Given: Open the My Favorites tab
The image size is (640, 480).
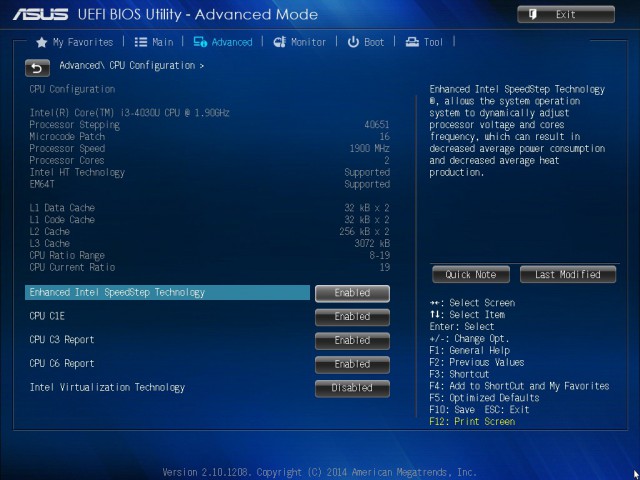Looking at the screenshot, I should point(75,42).
